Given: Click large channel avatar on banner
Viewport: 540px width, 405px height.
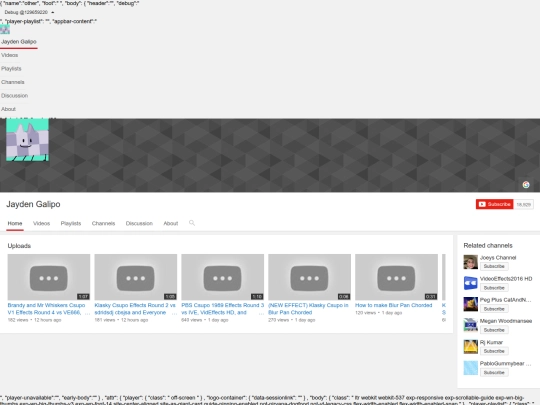Looking at the screenshot, I should click(x=27, y=139).
